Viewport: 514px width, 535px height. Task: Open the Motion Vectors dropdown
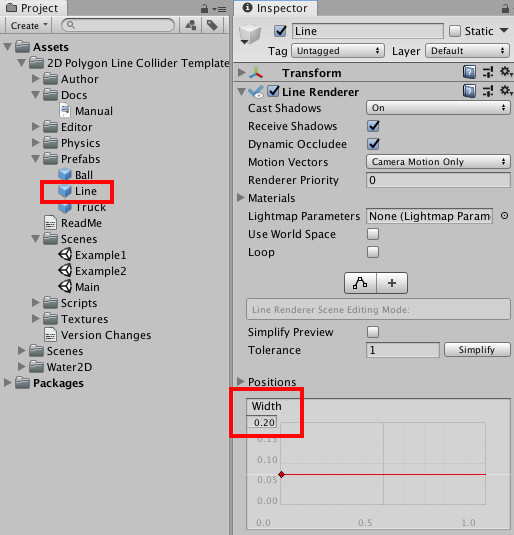[x=438, y=162]
